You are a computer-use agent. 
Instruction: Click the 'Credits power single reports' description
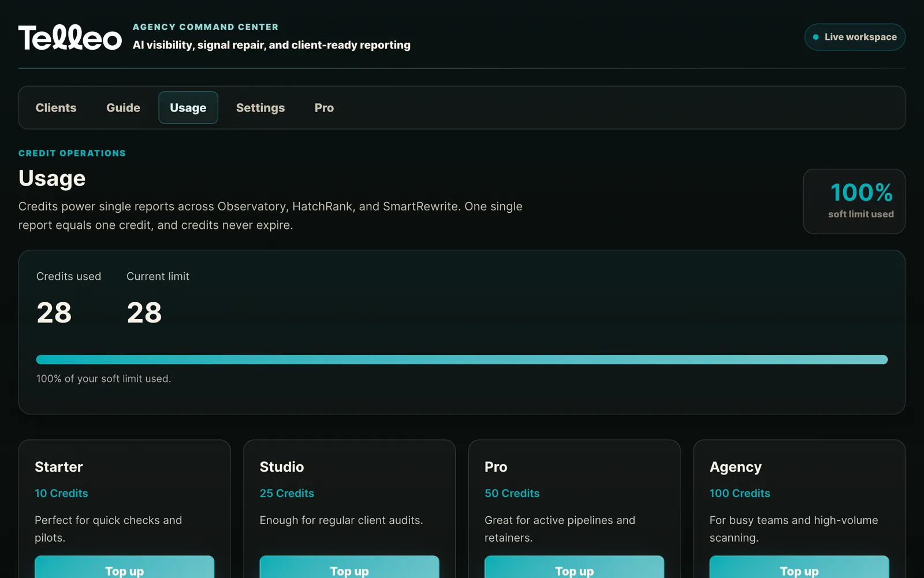(x=270, y=216)
